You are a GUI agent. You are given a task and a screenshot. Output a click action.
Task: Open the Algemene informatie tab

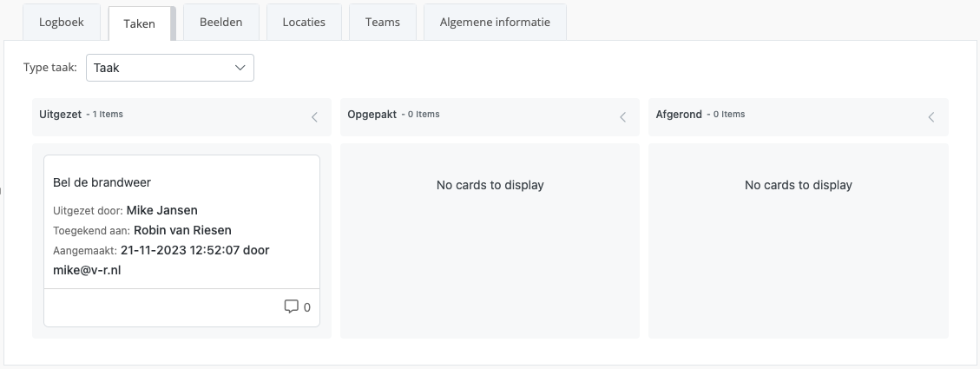point(495,22)
